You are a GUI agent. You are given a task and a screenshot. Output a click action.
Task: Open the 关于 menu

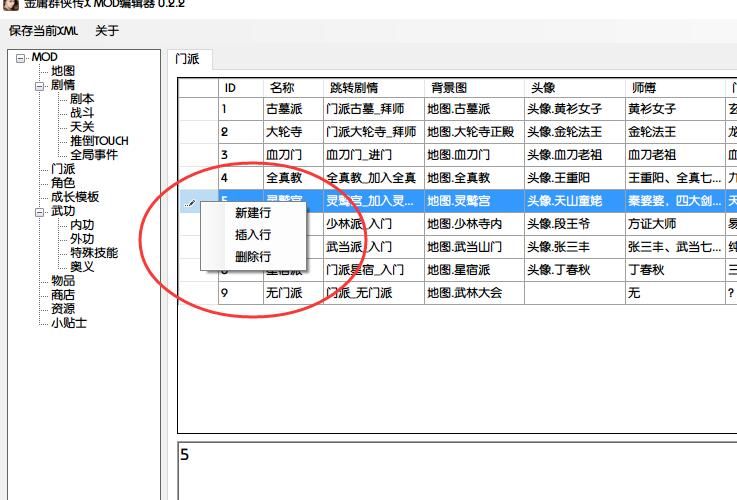(107, 31)
